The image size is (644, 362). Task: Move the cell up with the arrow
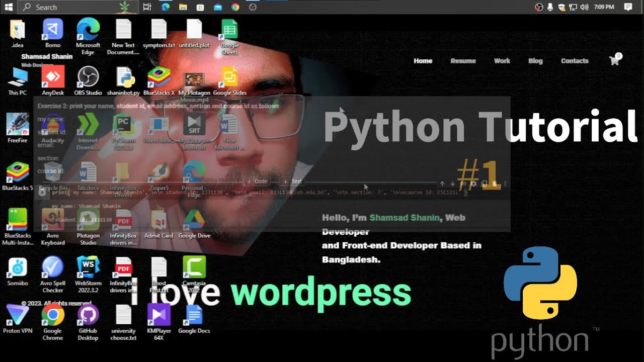pyautogui.click(x=442, y=184)
